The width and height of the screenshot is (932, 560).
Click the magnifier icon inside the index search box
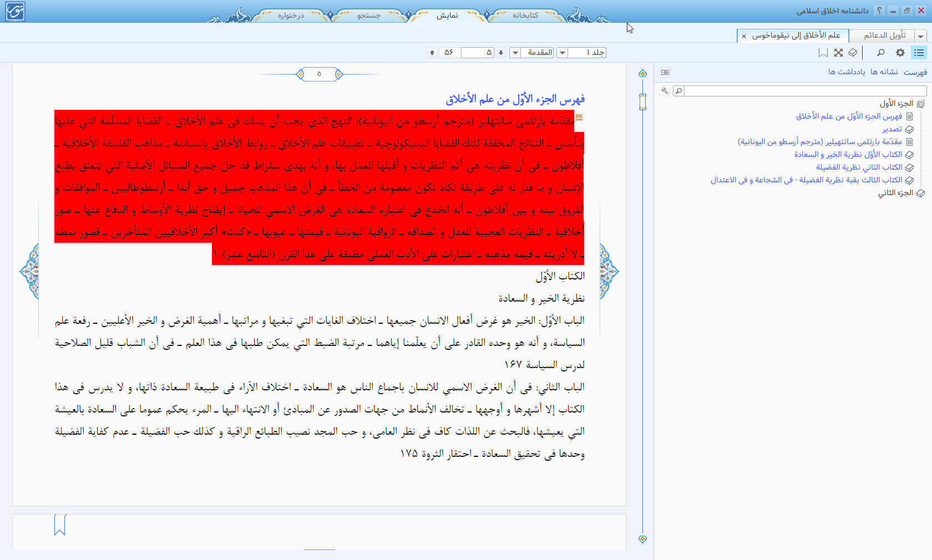[678, 91]
